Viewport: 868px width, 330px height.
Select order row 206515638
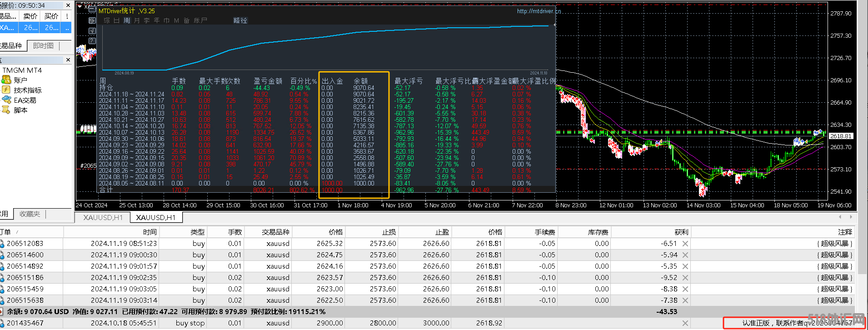click(427, 300)
